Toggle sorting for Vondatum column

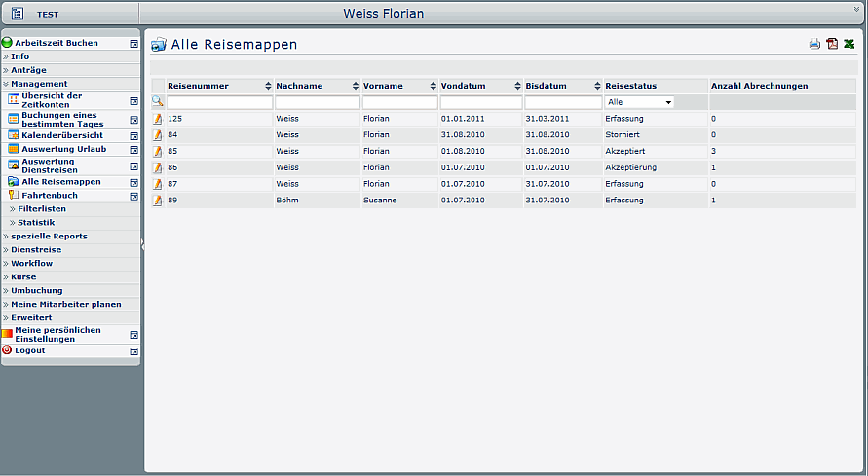coord(517,86)
